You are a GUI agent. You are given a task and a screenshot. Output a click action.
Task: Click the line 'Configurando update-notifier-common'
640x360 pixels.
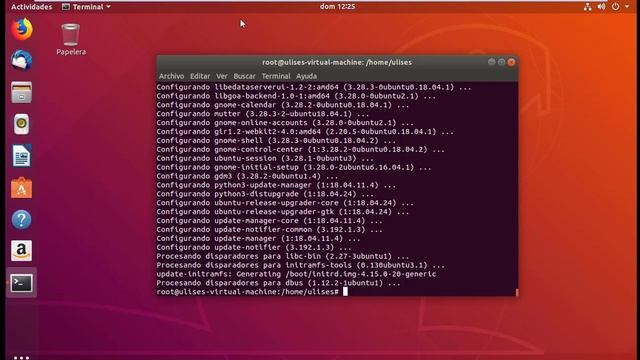tap(269, 229)
